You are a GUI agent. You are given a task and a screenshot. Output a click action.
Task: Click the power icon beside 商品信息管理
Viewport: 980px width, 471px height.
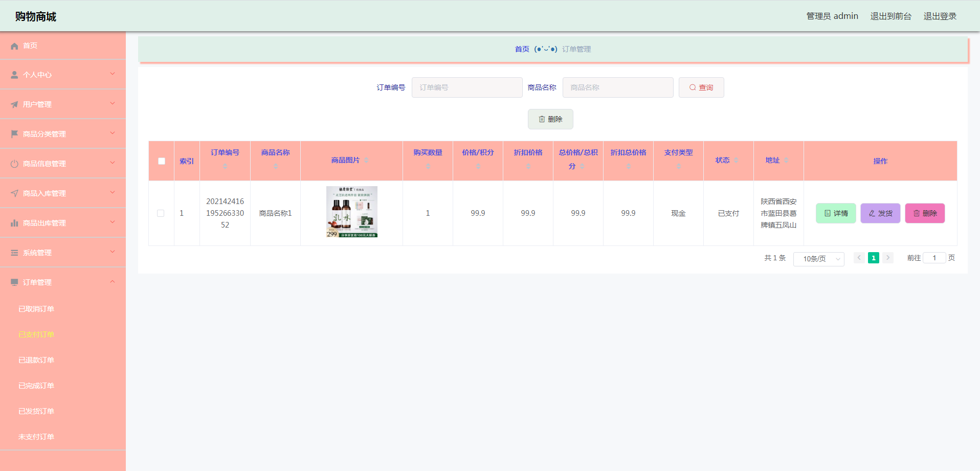tap(14, 164)
